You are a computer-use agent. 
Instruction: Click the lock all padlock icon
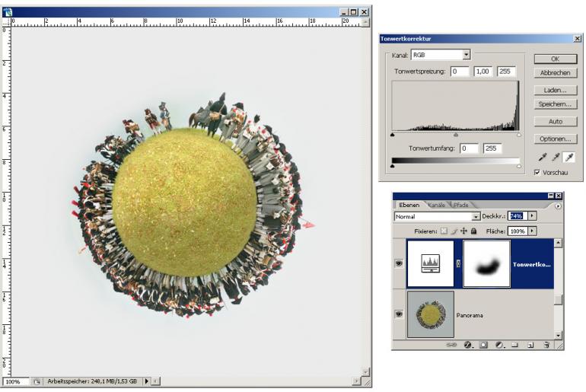coord(474,231)
